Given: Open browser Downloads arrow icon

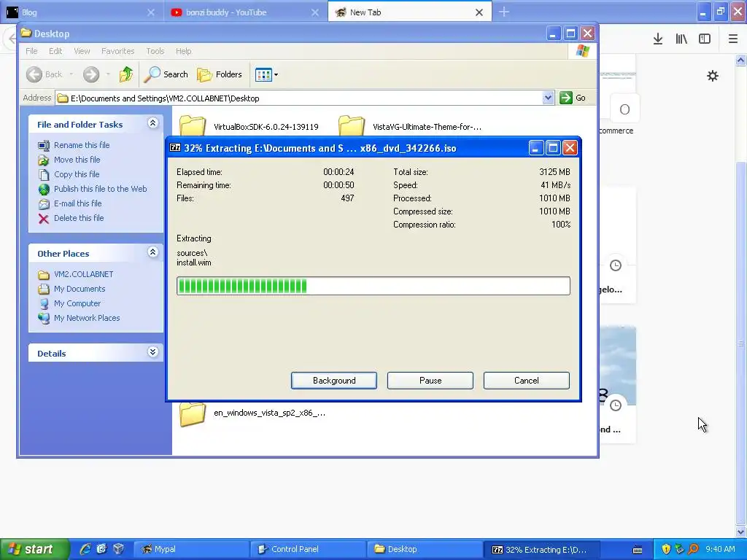Looking at the screenshot, I should pyautogui.click(x=658, y=39).
